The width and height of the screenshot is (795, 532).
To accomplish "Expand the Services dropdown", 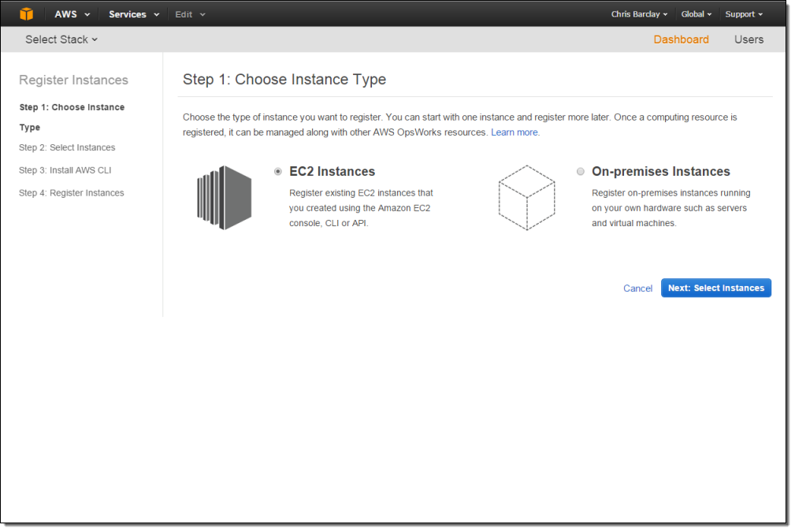I will point(134,14).
